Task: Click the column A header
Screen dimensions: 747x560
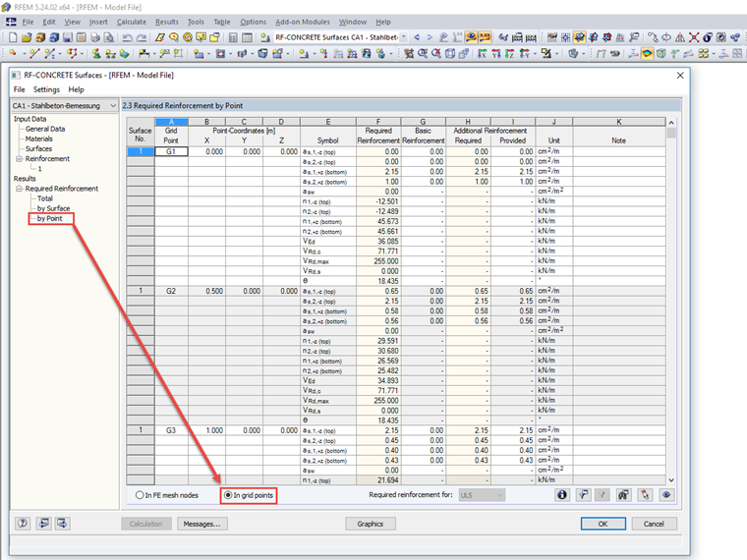Action: tap(171, 122)
